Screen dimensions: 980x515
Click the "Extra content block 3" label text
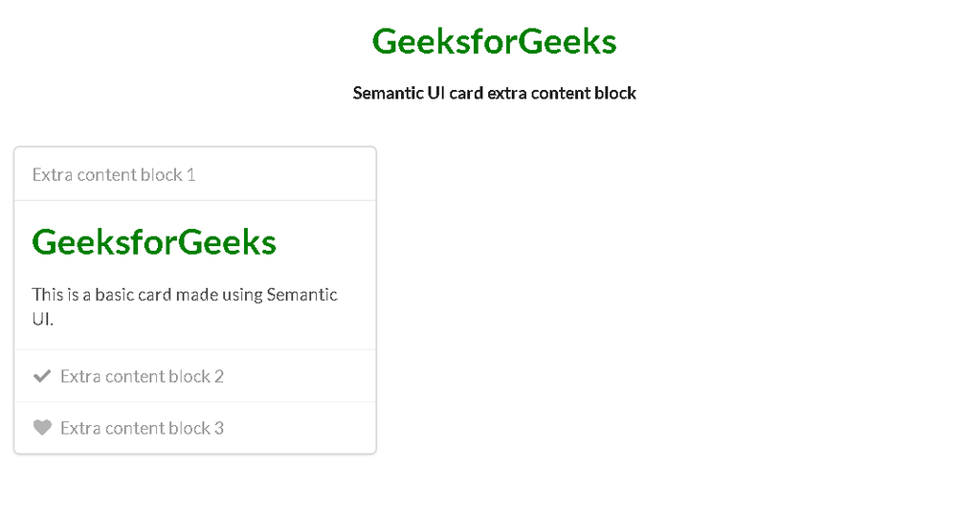(142, 428)
